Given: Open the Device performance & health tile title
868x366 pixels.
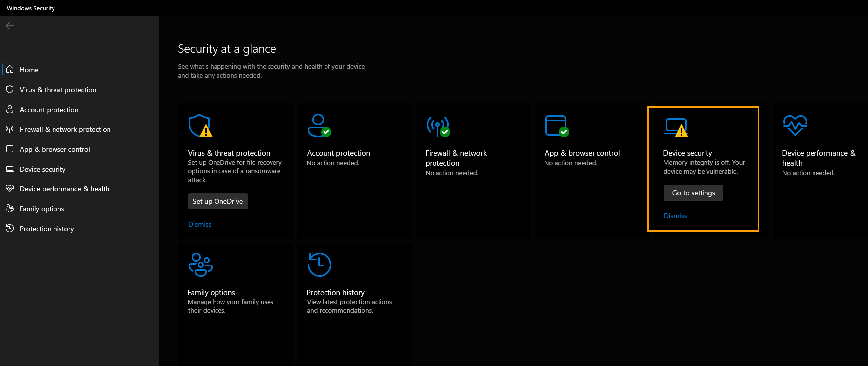Looking at the screenshot, I should point(818,158).
